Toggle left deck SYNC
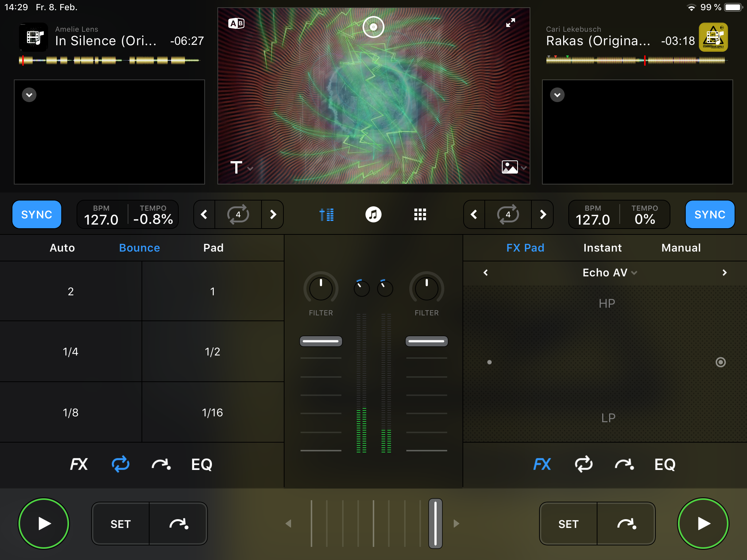The height and width of the screenshot is (560, 747). click(x=37, y=214)
